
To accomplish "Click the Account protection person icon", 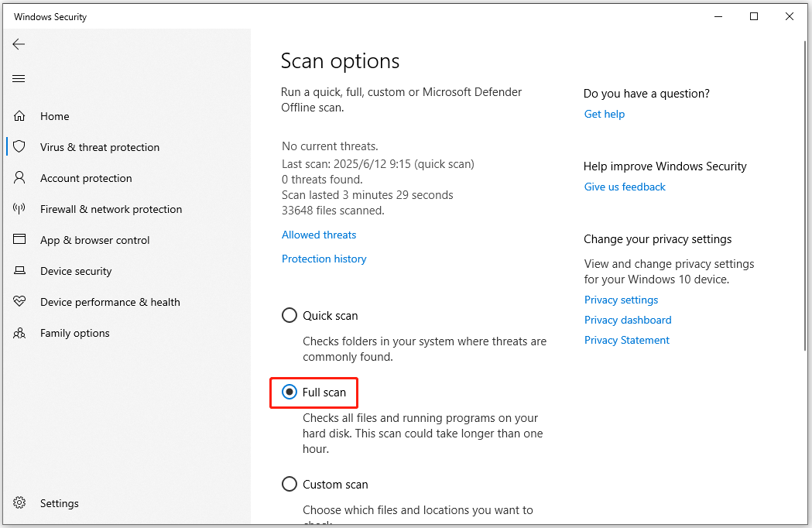I will 19,178.
